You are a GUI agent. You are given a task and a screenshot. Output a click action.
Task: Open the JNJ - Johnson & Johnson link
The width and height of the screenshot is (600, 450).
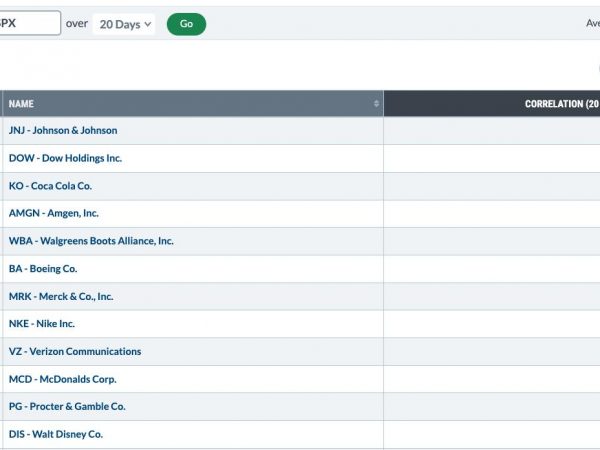(63, 130)
